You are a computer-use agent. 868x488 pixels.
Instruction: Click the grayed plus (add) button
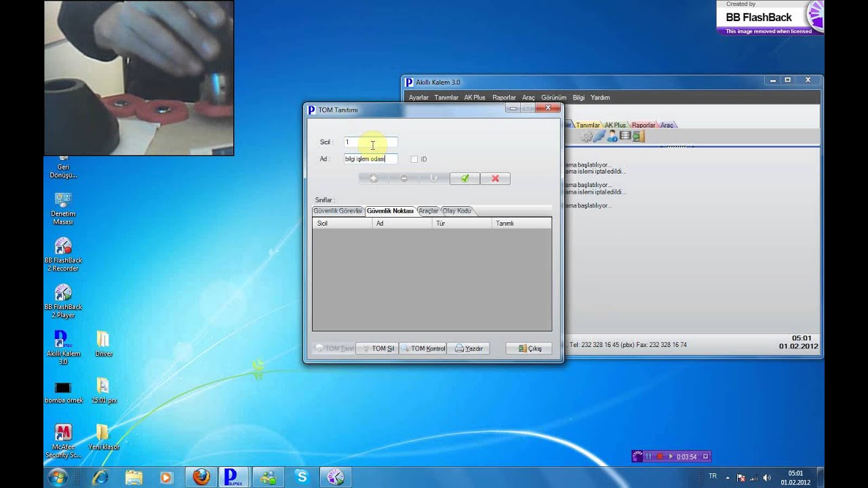373,178
